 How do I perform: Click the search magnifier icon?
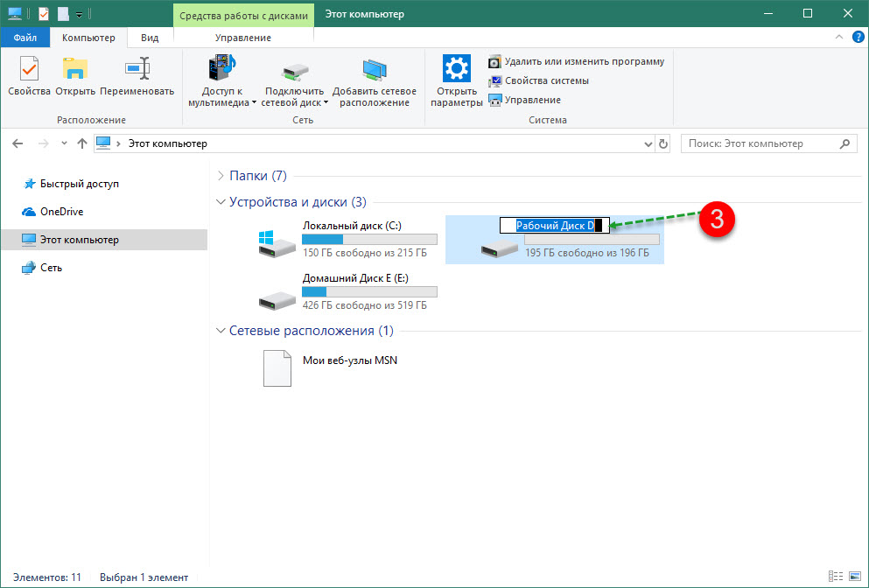point(844,143)
